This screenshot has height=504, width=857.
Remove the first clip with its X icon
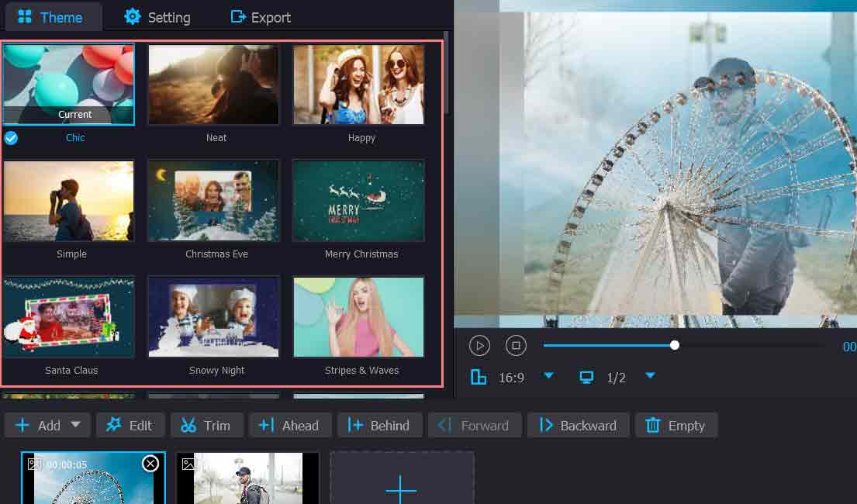pyautogui.click(x=150, y=464)
